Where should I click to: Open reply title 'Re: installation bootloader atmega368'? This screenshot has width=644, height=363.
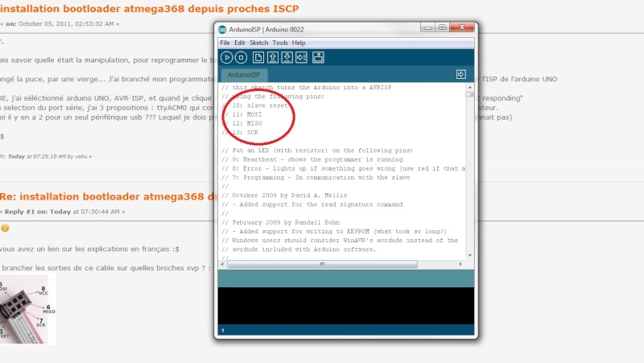coord(107,196)
